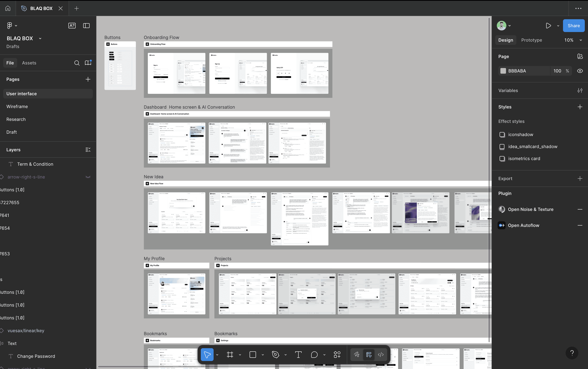Select the Frame tool

[x=230, y=355]
